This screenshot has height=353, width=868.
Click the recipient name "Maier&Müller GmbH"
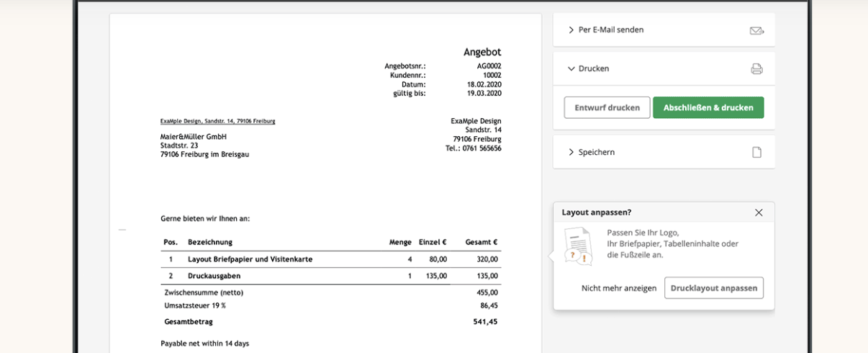coord(193,137)
